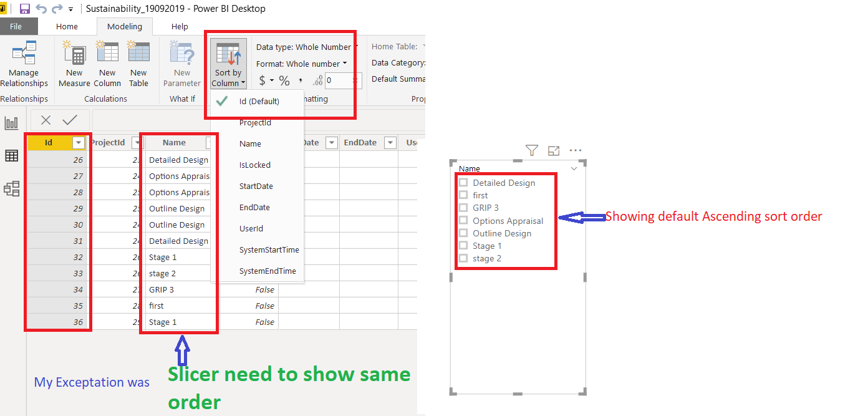
Task: Click the decimal places format icon
Action: coord(317,80)
